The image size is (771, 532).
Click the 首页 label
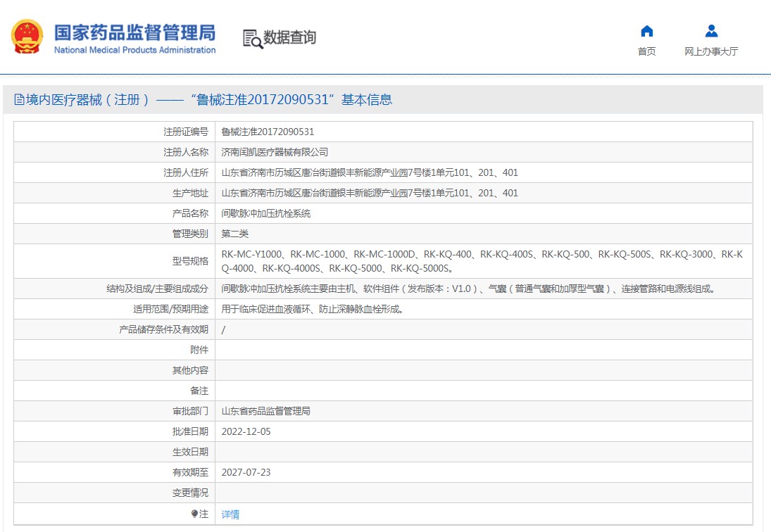click(646, 51)
